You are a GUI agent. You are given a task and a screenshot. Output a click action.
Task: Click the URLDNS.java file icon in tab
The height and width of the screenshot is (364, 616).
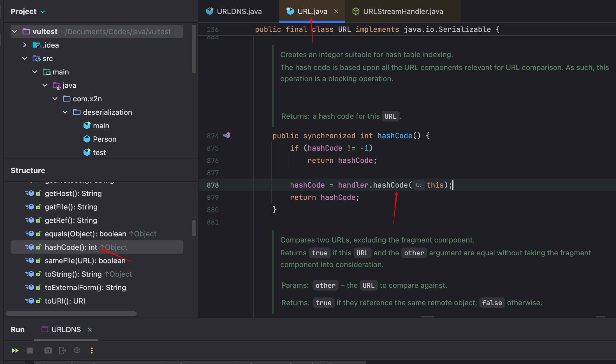210,11
